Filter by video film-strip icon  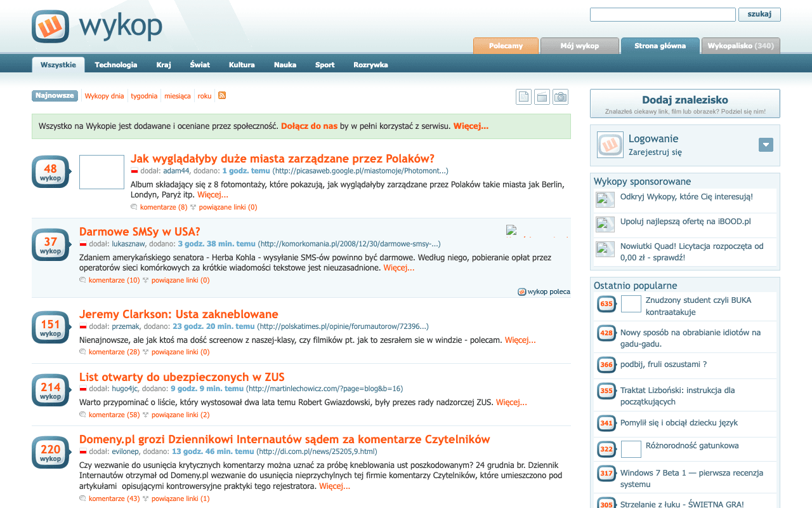(x=542, y=97)
